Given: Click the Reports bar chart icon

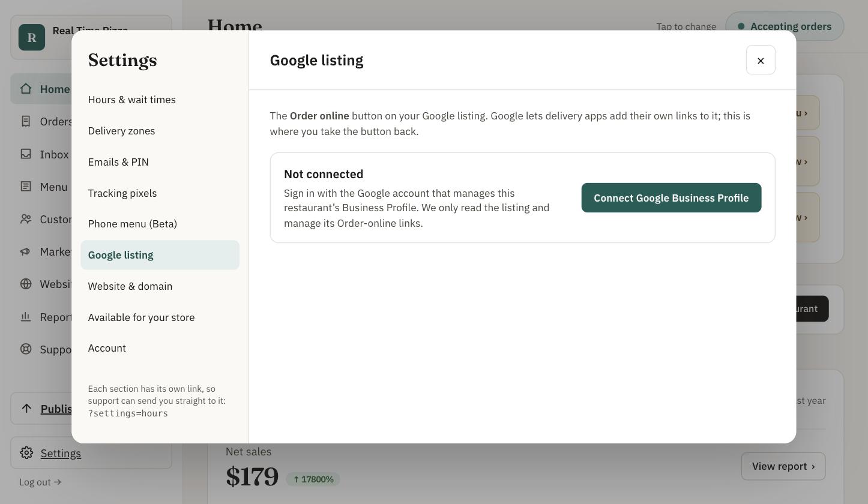Looking at the screenshot, I should (x=26, y=317).
